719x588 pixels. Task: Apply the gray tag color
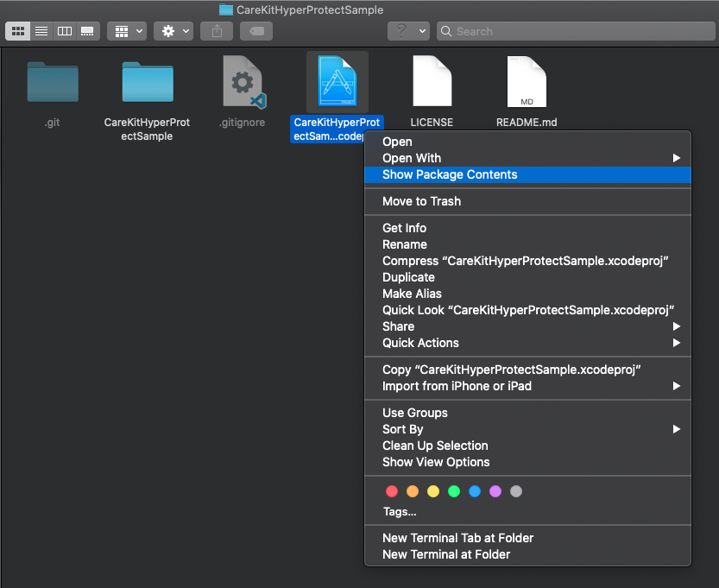click(x=516, y=491)
